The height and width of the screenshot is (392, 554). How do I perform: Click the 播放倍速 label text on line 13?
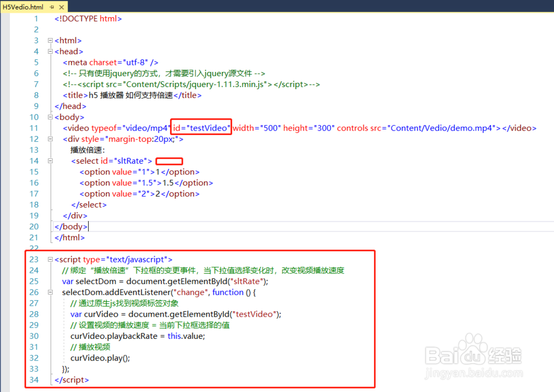(x=88, y=150)
